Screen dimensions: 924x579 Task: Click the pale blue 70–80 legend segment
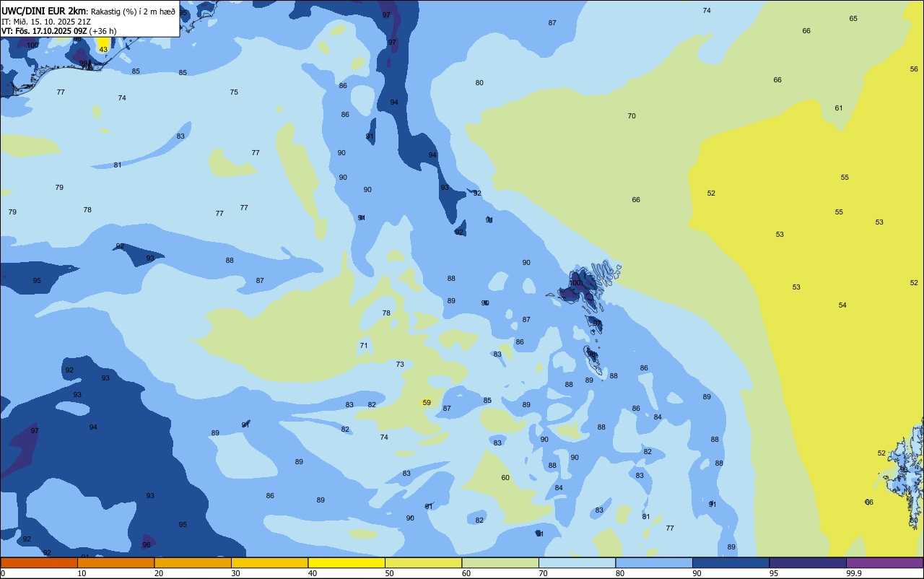577,562
